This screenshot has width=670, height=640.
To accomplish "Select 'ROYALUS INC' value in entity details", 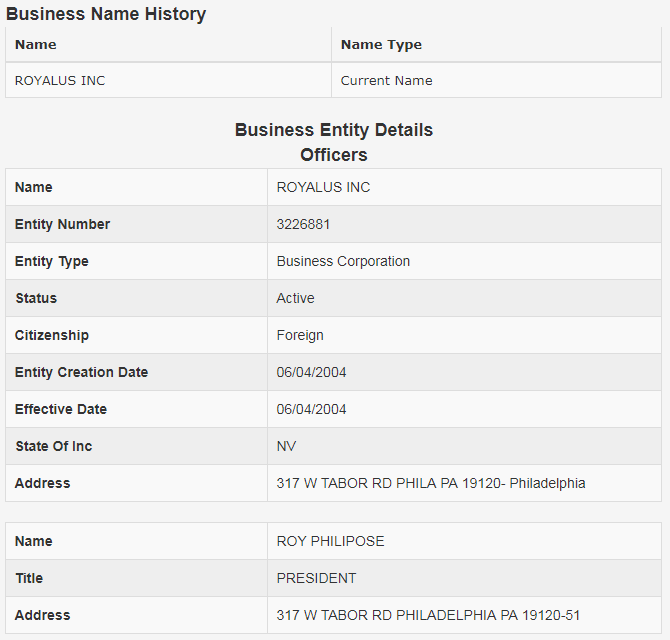I will [x=323, y=187].
